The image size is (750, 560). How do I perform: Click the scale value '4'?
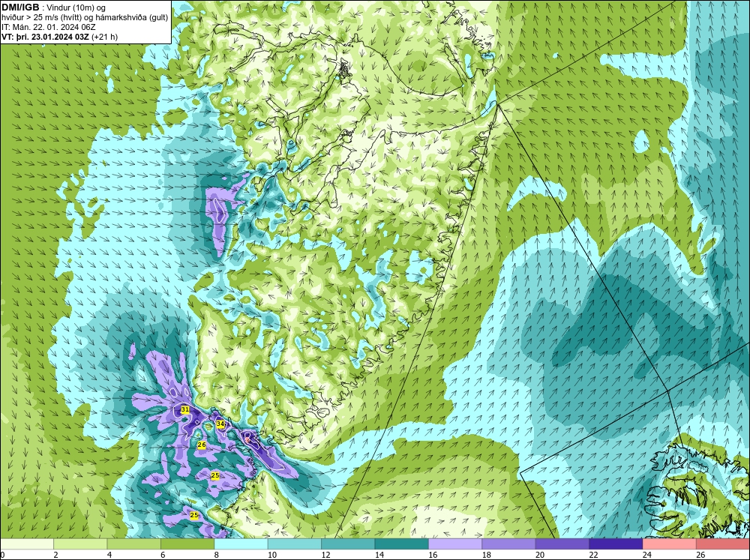[109, 555]
